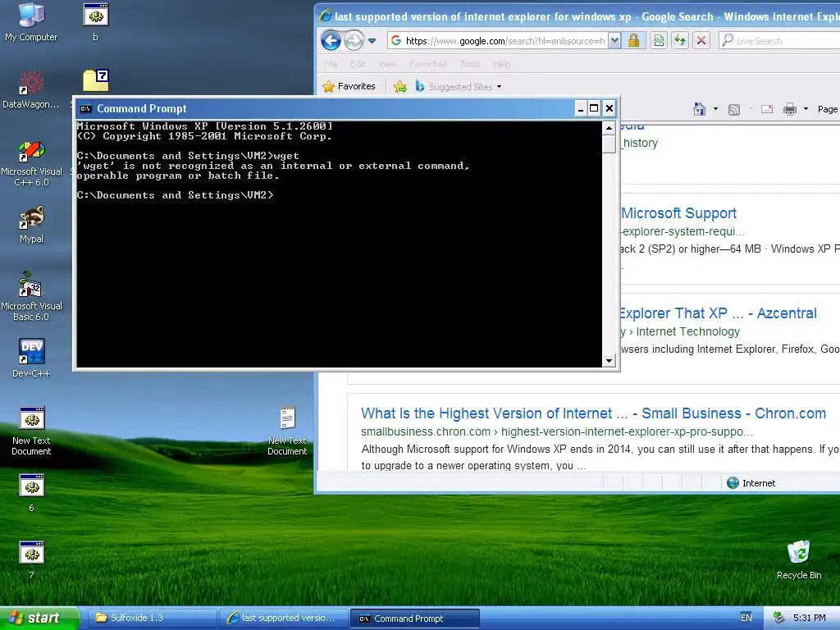Viewport: 840px width, 630px height.
Task: Click the Command Prompt taskbar button
Action: point(414,619)
